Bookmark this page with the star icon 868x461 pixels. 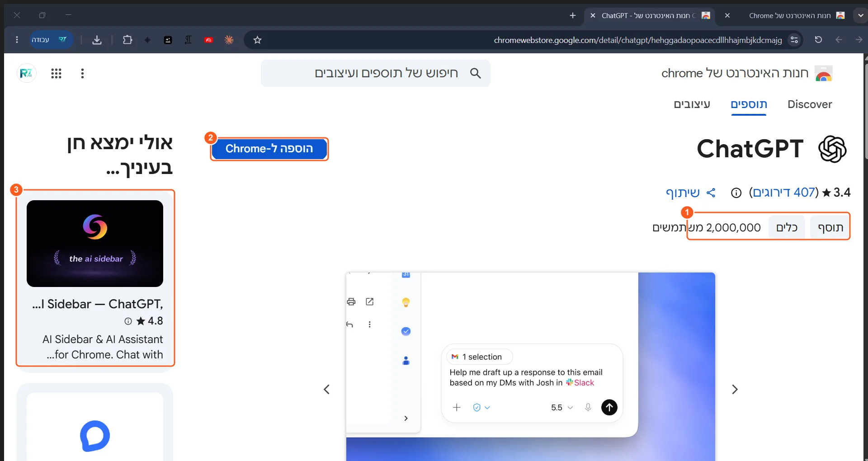(x=257, y=40)
